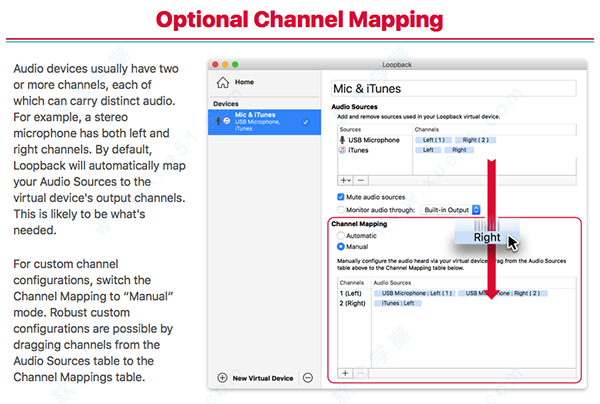Viewport: 600px width, 404px height.
Task: Click the iTunes icon in Sources list
Action: coord(342,150)
